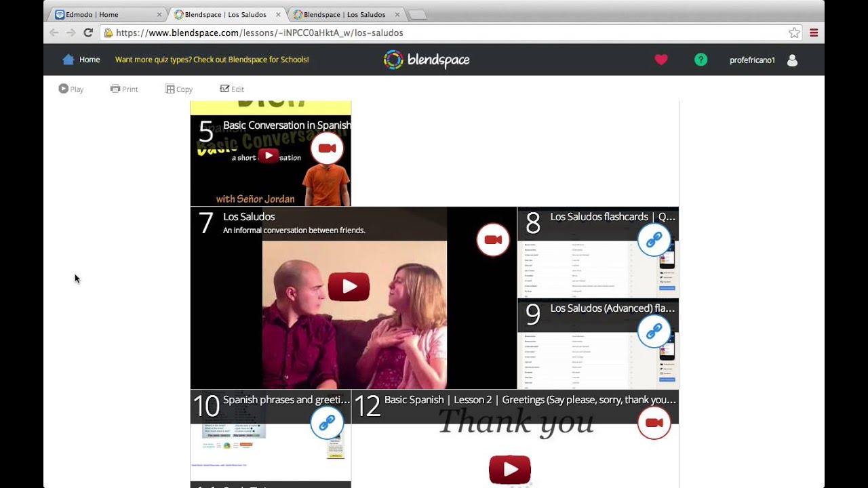Reload the page with the refresh icon
868x488 pixels.
(x=88, y=33)
